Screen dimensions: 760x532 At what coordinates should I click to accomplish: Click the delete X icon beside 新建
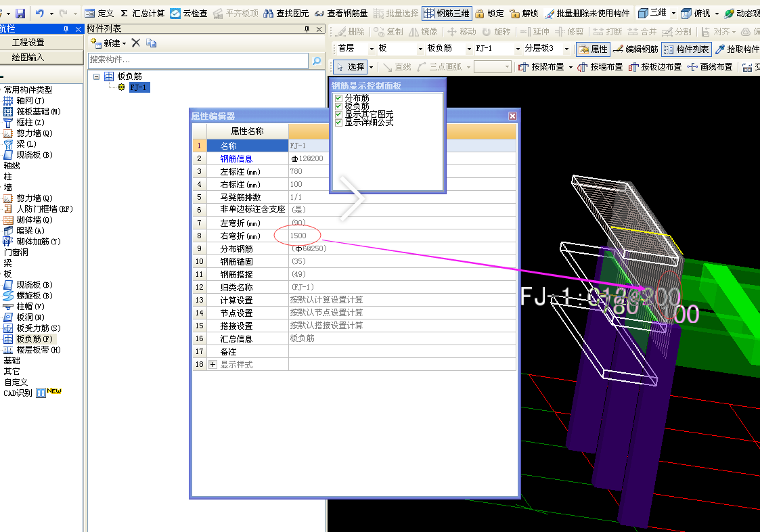pyautogui.click(x=136, y=43)
